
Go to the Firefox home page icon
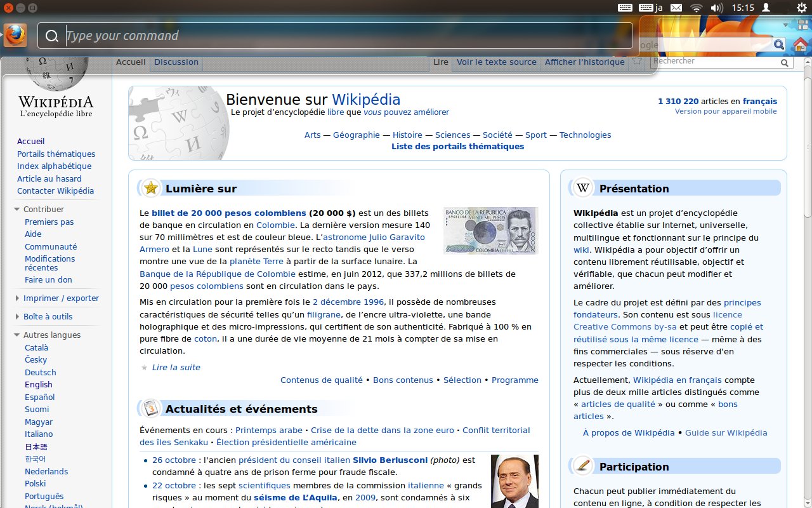click(801, 44)
